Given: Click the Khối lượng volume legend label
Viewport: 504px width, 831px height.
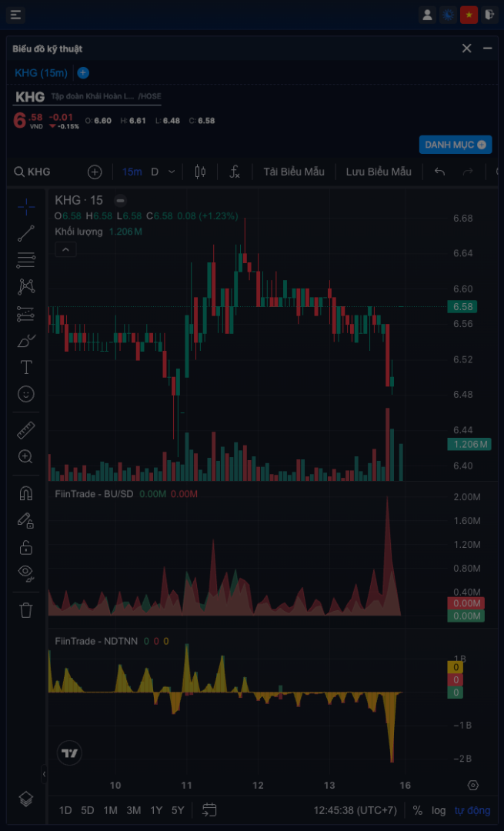Looking at the screenshot, I should coord(78,232).
